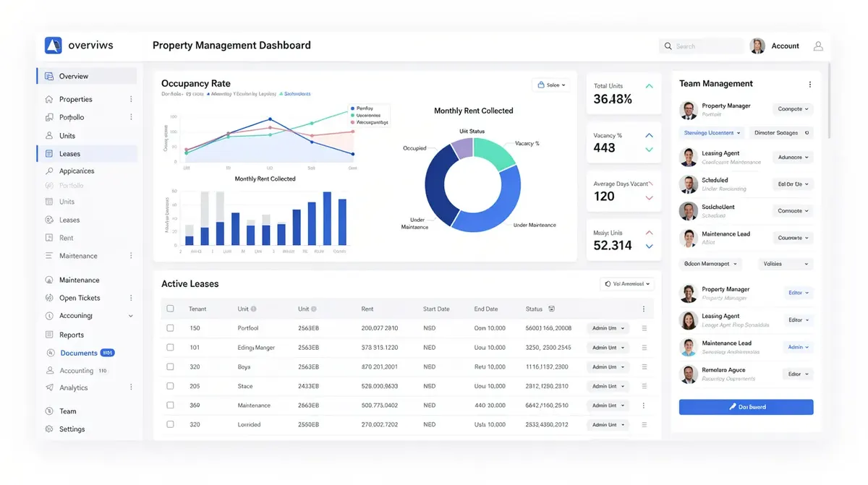The width and height of the screenshot is (868, 485).
Task: Click the Stenninge Uoconters filter chip
Action: (x=712, y=133)
